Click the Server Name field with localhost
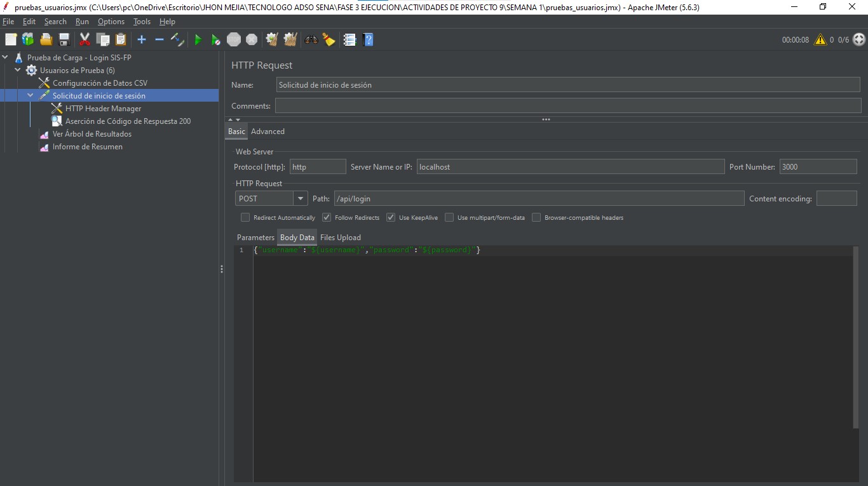The height and width of the screenshot is (486, 868). point(571,167)
